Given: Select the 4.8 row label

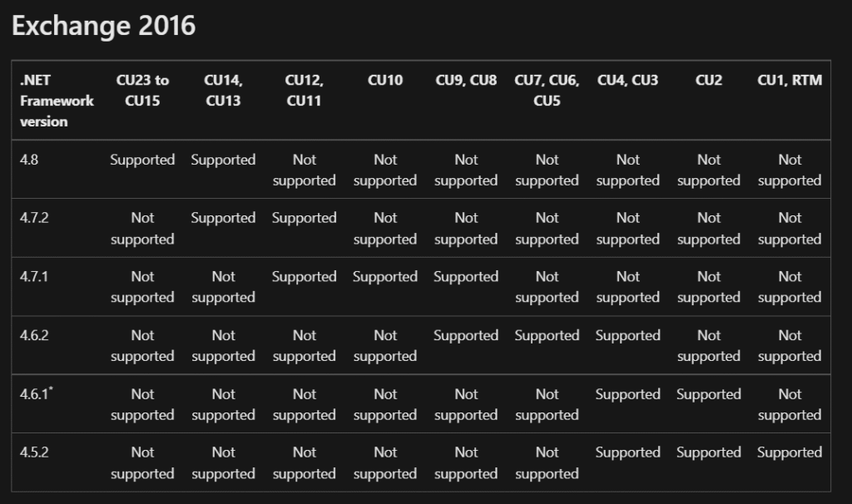Looking at the screenshot, I should click(x=29, y=160).
